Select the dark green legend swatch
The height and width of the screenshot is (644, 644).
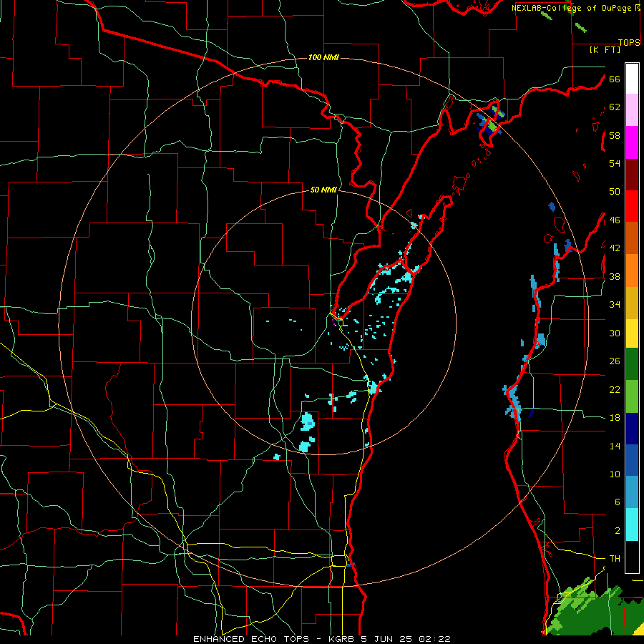pyautogui.click(x=632, y=364)
